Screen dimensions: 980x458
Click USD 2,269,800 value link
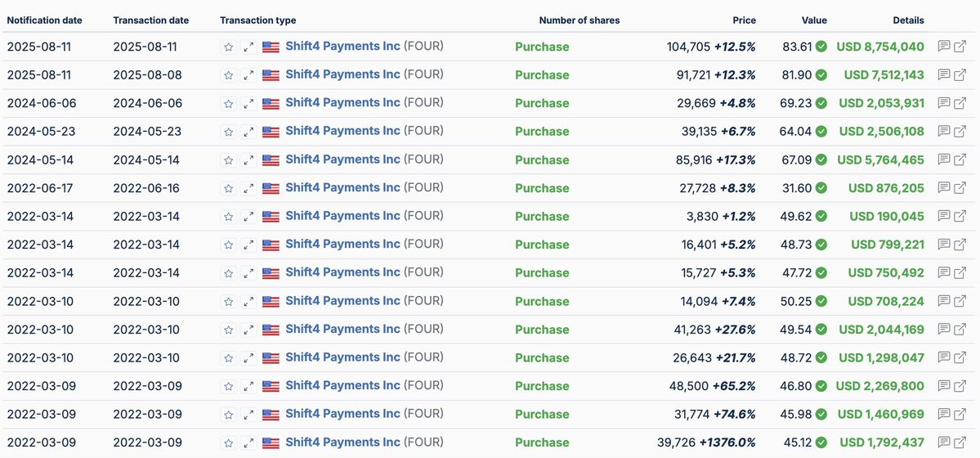tap(880, 386)
